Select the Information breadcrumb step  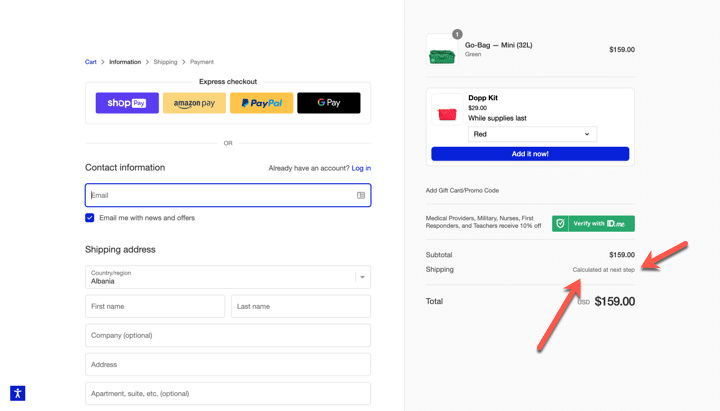pyautogui.click(x=125, y=62)
